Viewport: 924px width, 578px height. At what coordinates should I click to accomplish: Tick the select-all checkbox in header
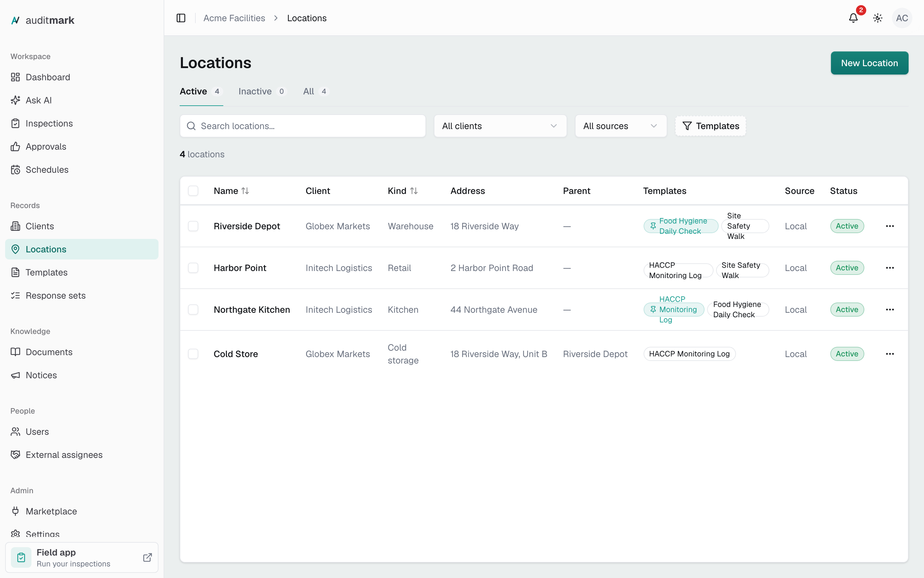[x=193, y=191]
